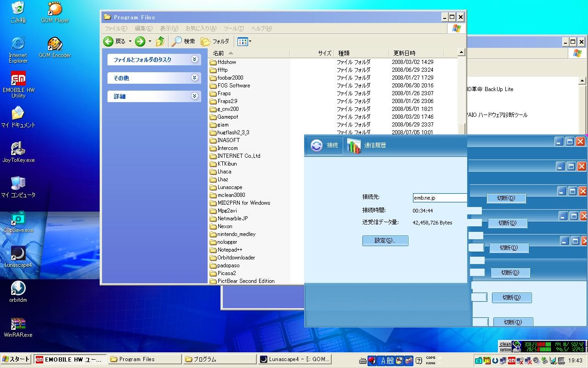Click the 設定(S)... button in EMOBILE utility
Image resolution: width=588 pixels, height=368 pixels.
[x=385, y=241]
